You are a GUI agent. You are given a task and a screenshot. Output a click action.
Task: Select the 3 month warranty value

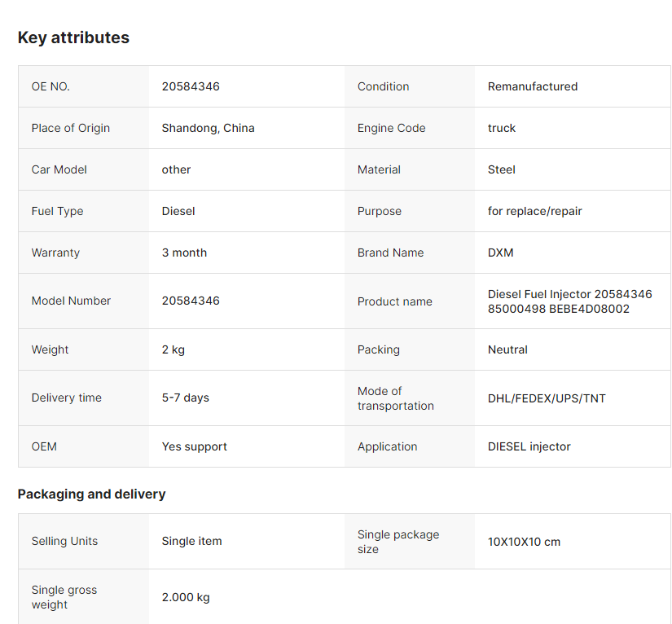(x=184, y=253)
